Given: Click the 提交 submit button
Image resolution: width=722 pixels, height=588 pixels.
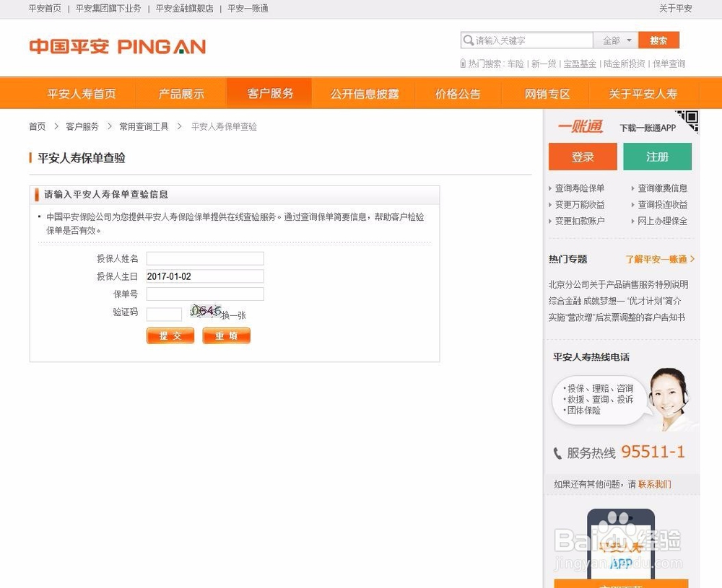Looking at the screenshot, I should point(170,336).
